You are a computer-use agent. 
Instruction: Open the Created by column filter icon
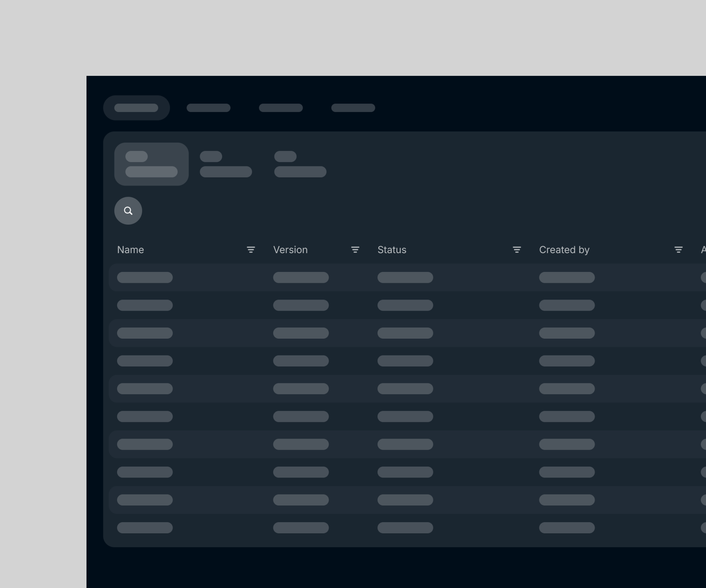678,250
